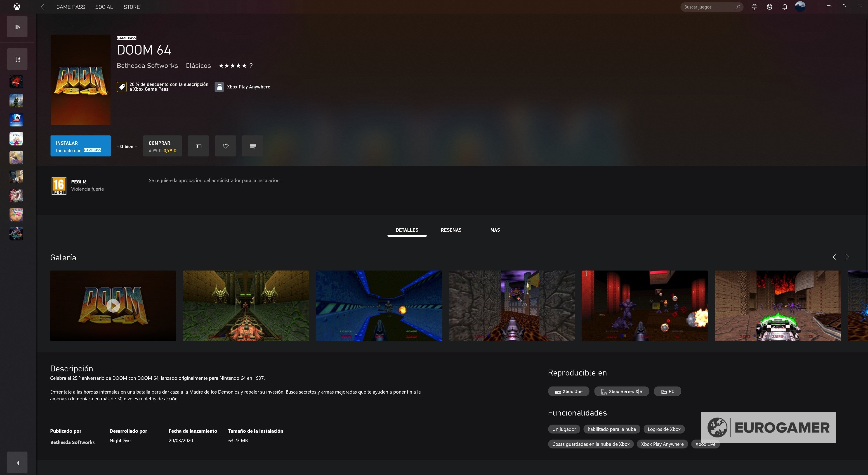Select the Xbox One platform chip
Screen dimensions: 868x475
(x=569, y=391)
